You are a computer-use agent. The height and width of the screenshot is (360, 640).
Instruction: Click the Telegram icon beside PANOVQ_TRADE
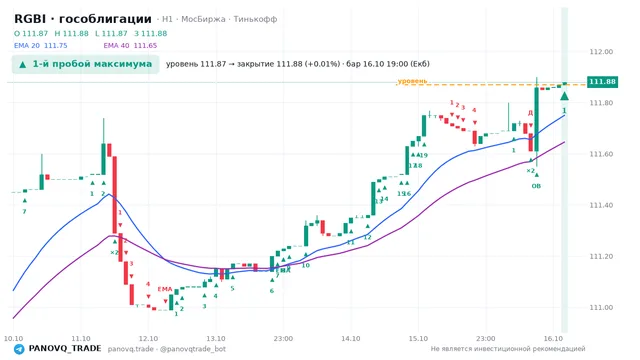(19, 349)
